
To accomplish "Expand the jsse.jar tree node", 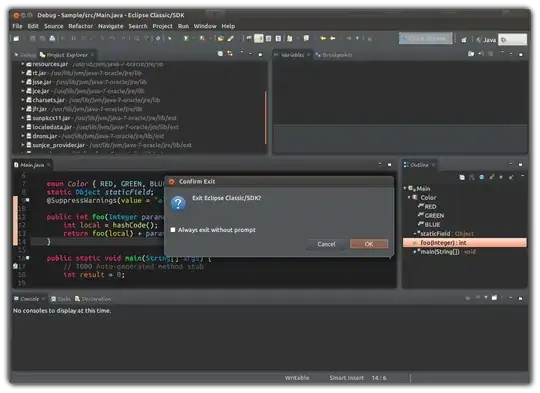I will coord(23,82).
